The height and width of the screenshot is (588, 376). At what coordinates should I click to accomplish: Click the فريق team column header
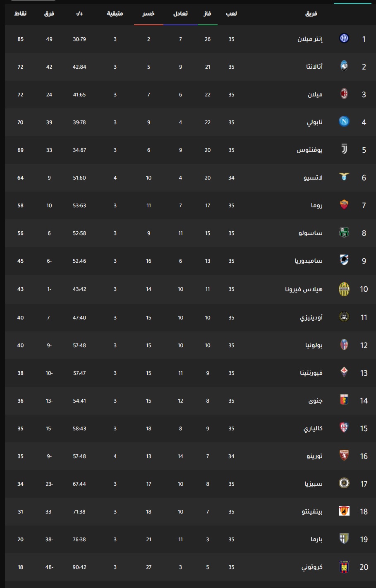click(311, 14)
